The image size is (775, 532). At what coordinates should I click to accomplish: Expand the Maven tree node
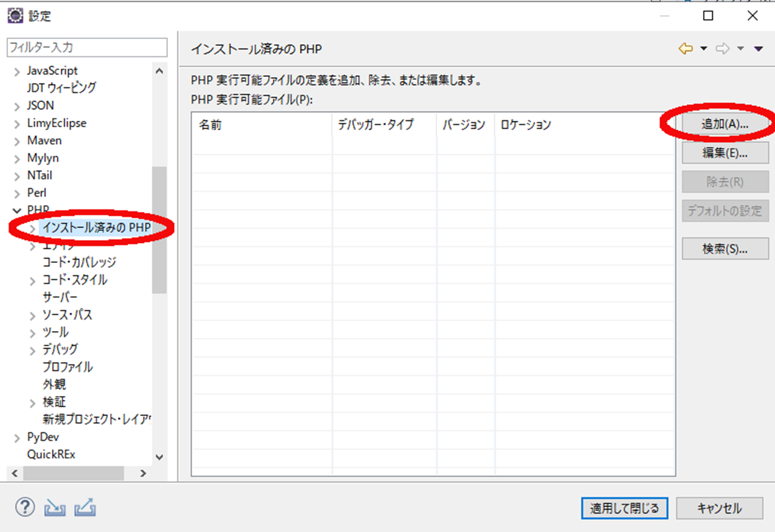click(x=17, y=140)
